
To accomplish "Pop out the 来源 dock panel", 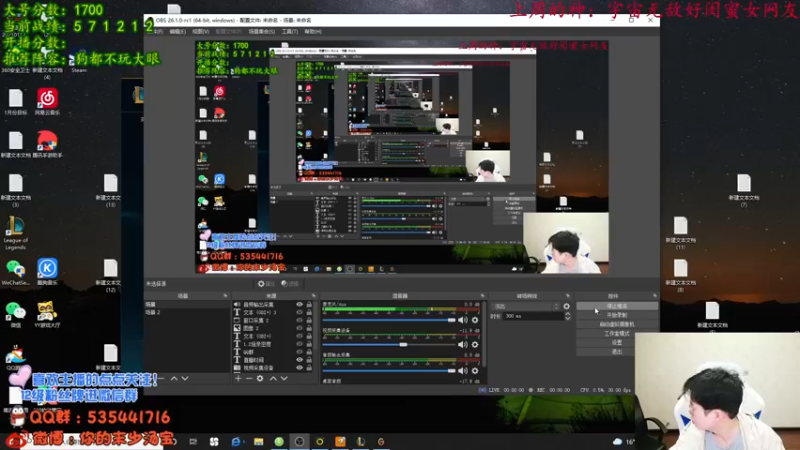I will click(x=314, y=296).
